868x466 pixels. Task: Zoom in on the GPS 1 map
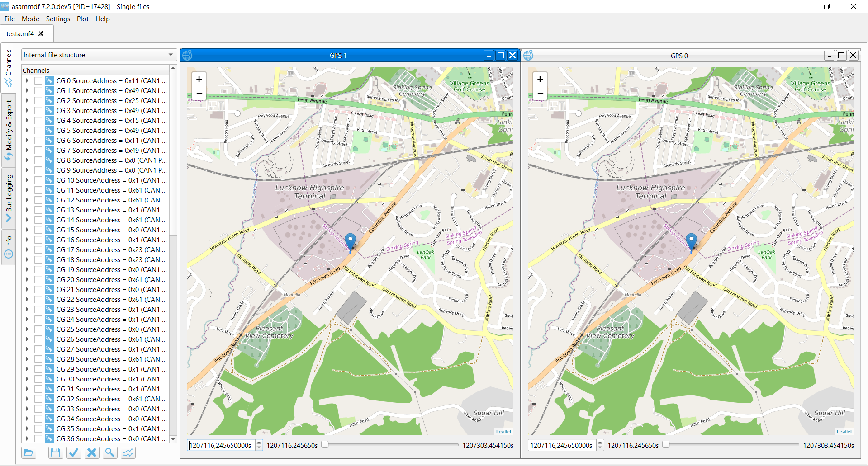pyautogui.click(x=199, y=79)
